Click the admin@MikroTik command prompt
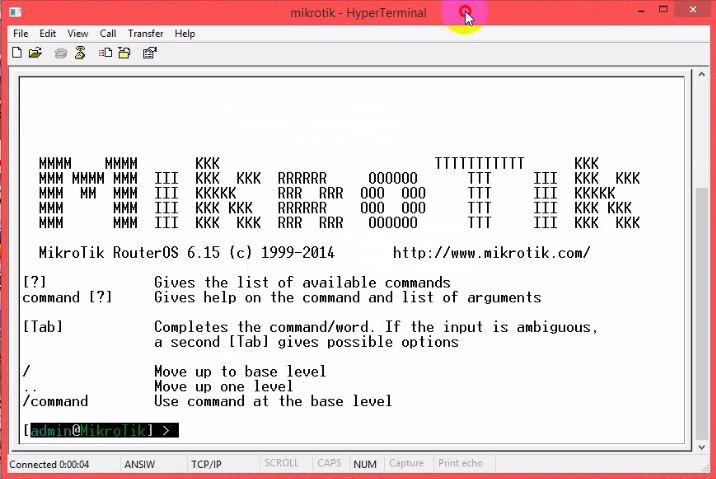 coord(101,430)
